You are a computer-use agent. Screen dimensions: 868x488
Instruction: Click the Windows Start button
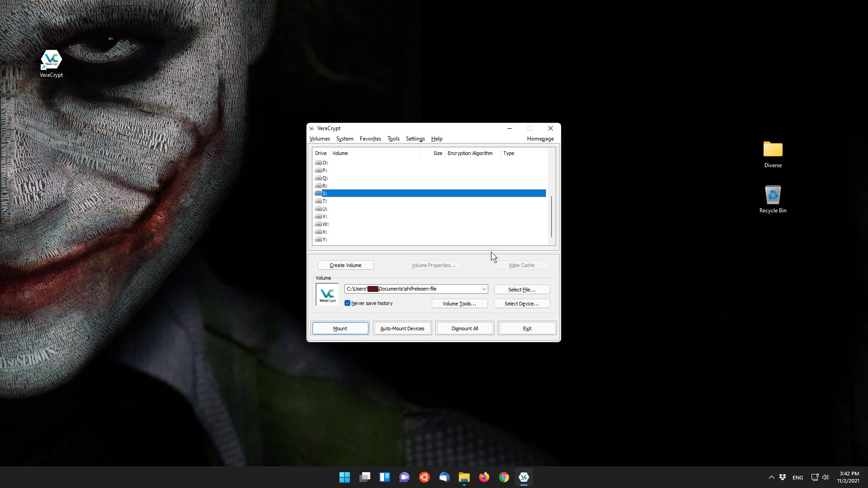click(344, 477)
